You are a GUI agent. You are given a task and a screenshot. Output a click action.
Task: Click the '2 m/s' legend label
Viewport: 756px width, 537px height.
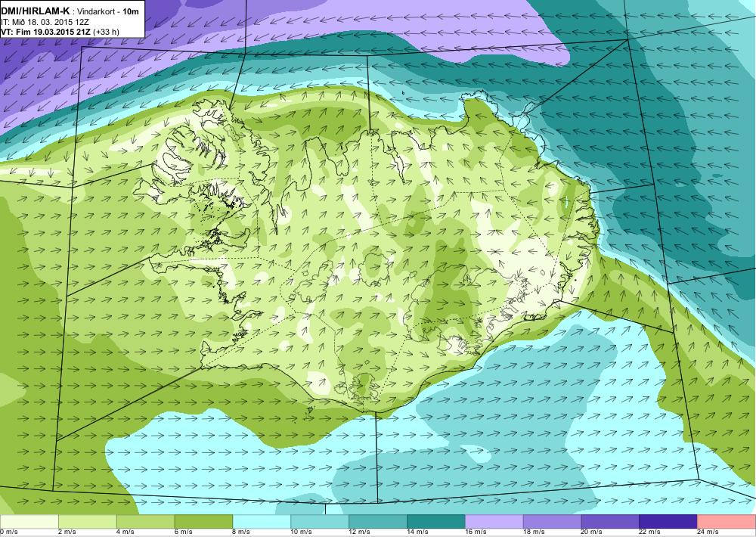[67, 532]
